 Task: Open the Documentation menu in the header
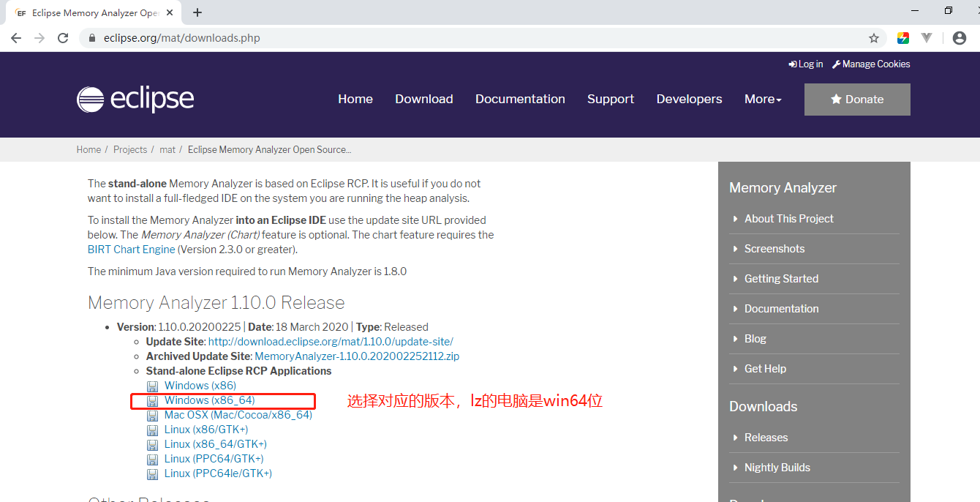click(520, 99)
